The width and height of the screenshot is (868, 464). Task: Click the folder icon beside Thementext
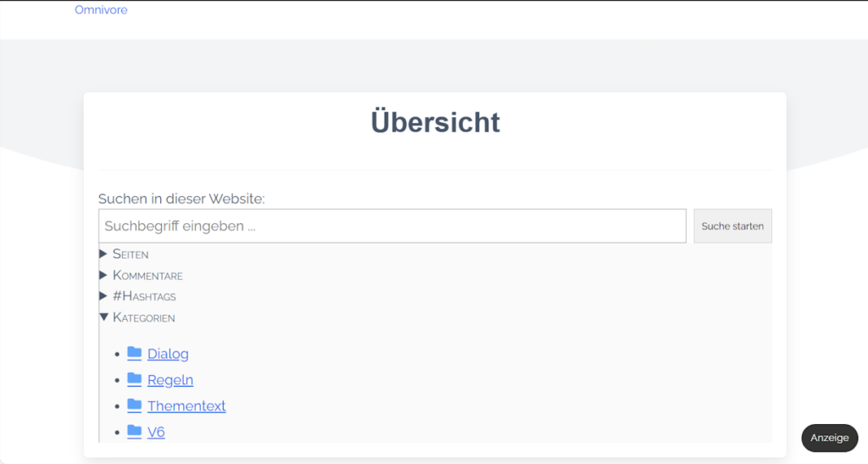pos(134,405)
